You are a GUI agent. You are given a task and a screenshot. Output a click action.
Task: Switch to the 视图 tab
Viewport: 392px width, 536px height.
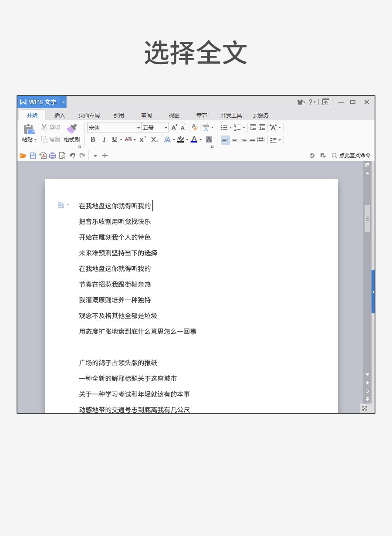click(x=174, y=115)
